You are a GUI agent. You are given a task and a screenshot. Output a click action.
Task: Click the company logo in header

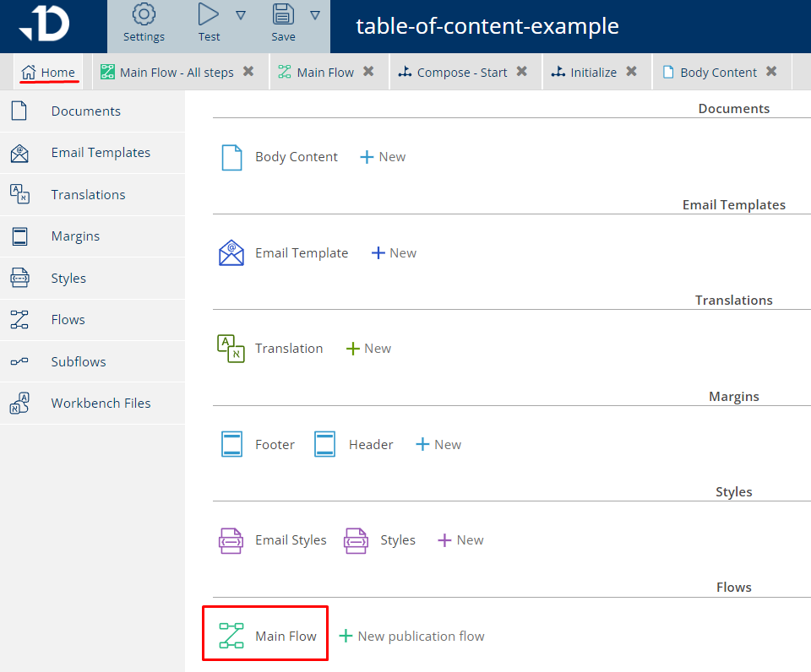[44, 25]
